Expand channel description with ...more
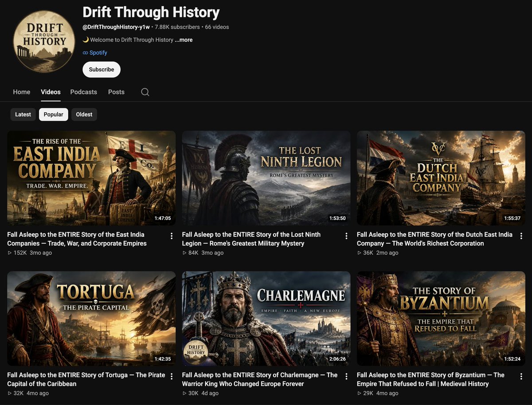 (184, 40)
